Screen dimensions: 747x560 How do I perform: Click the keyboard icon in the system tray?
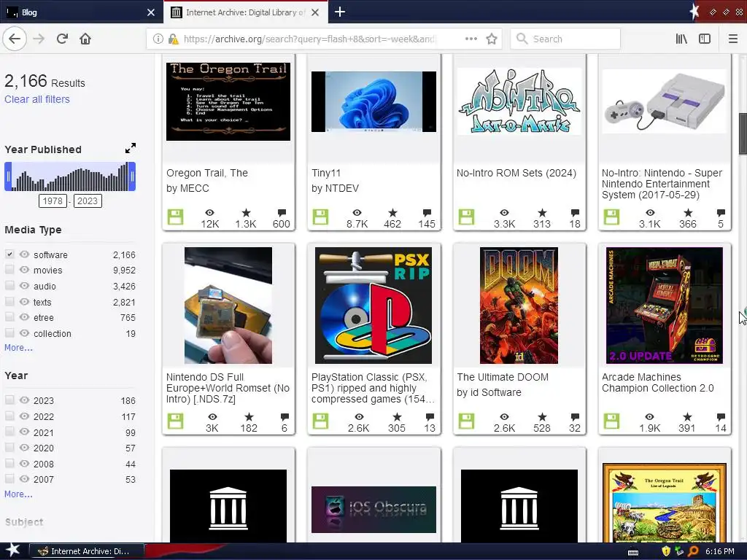point(633,553)
